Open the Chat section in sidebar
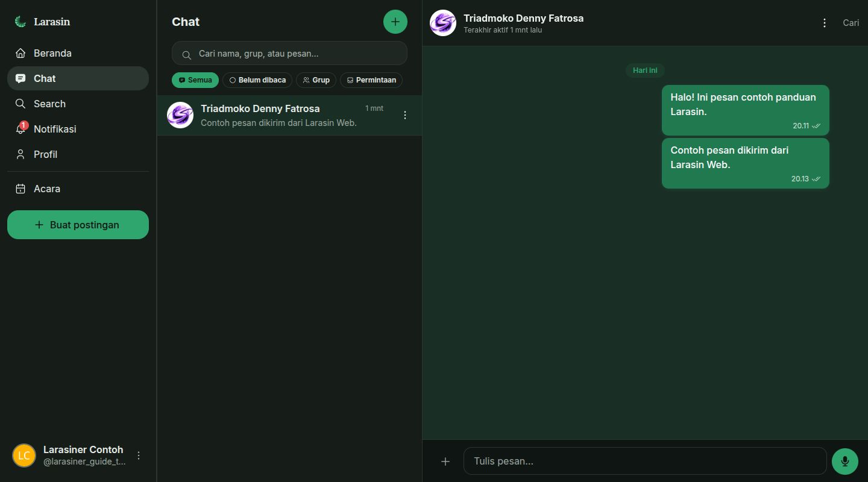868x482 pixels. (78, 78)
